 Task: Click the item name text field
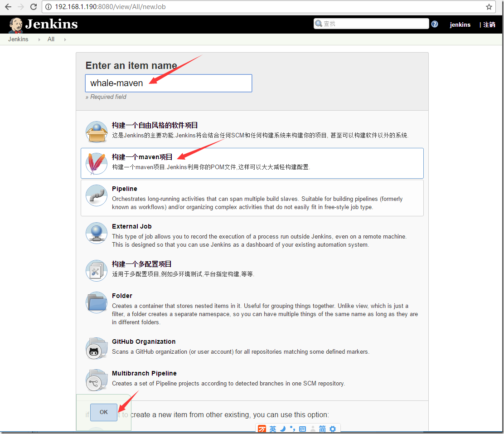169,83
